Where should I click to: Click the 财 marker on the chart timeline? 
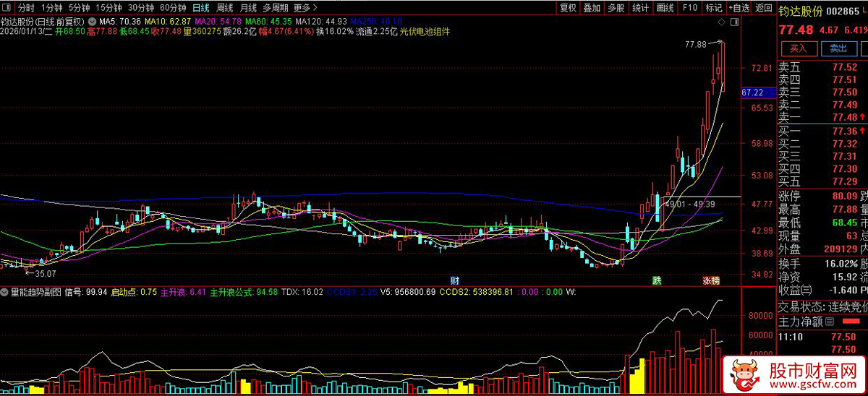pyautogui.click(x=455, y=280)
